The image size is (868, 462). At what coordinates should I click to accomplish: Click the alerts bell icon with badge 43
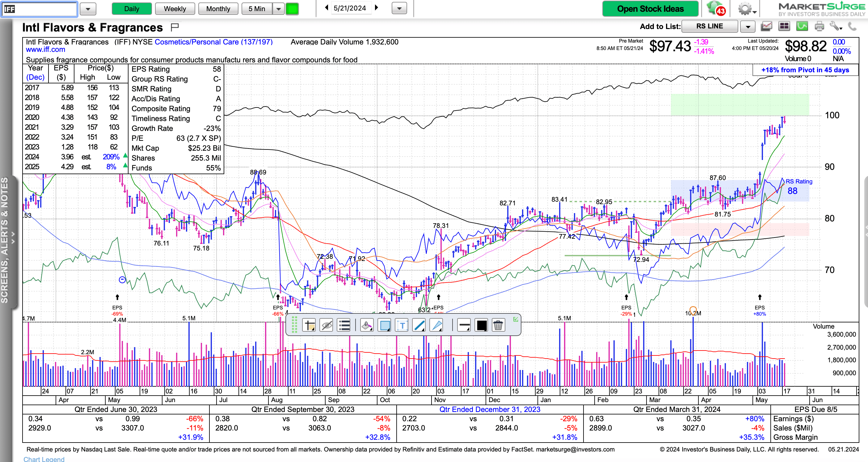[715, 8]
